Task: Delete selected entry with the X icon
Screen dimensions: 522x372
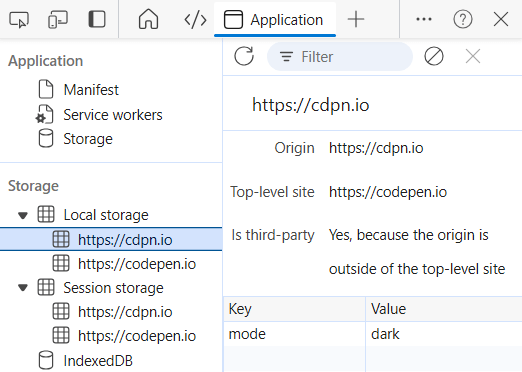Action: tap(473, 56)
